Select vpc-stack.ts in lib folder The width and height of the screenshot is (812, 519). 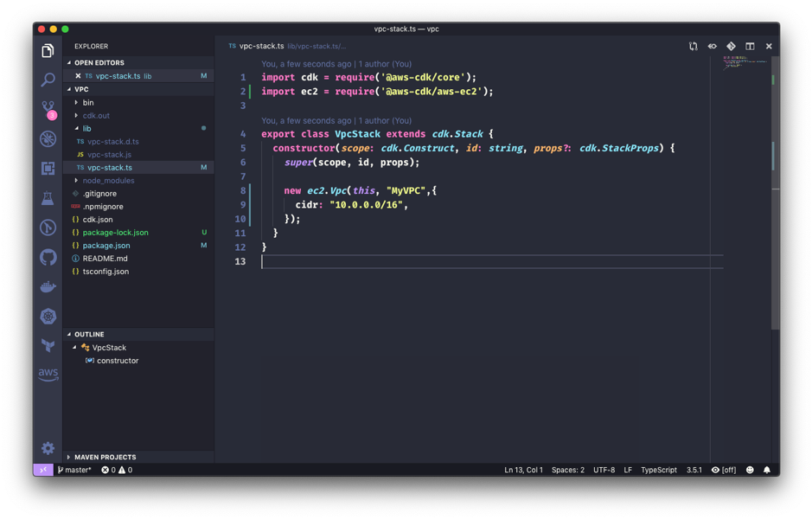(x=138, y=167)
